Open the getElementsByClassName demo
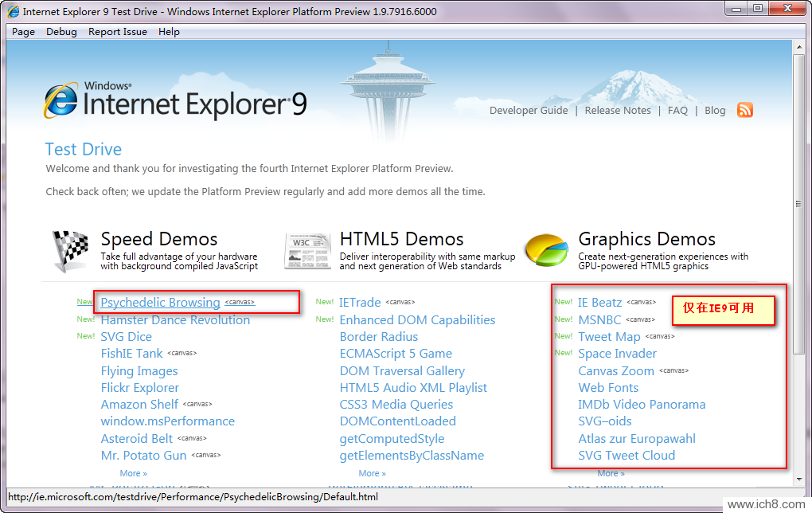Screen dimensions: 812x513 [x=412, y=456]
